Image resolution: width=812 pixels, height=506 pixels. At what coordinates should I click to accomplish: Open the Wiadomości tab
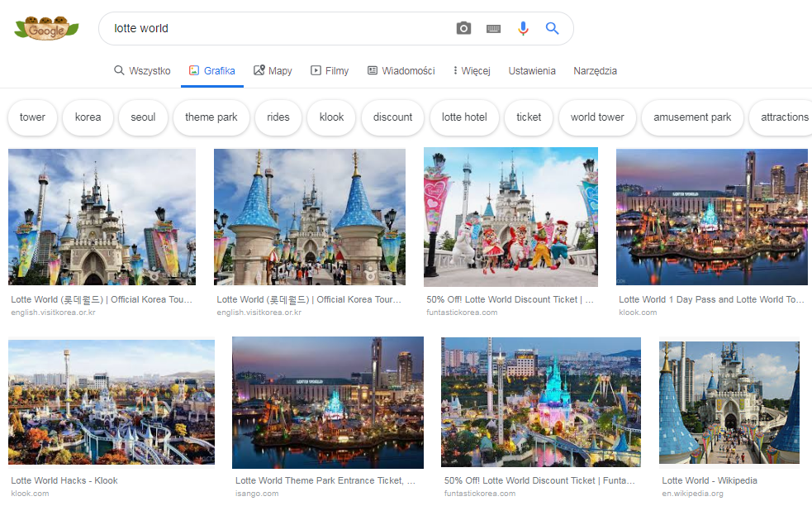(x=401, y=70)
